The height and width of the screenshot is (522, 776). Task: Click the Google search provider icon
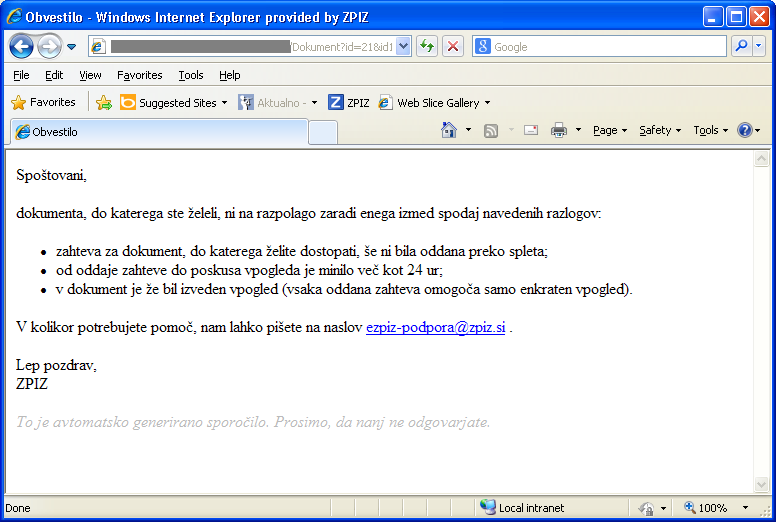pos(483,47)
